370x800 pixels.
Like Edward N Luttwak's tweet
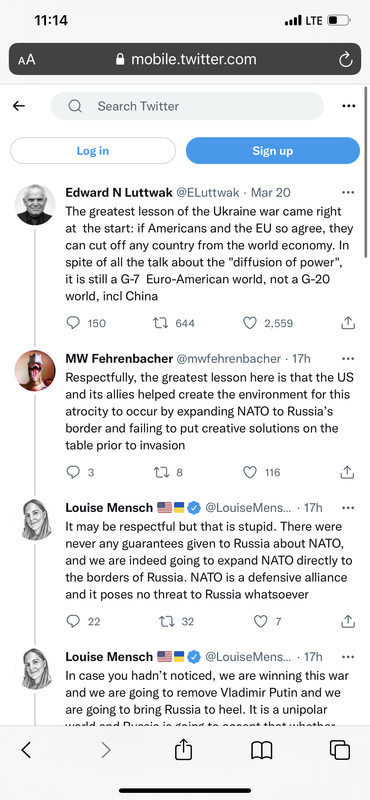point(250,323)
